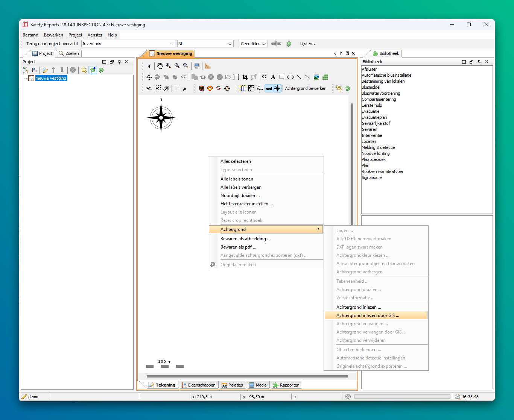The image size is (514, 420).
Task: Click the drawing's horizontal scrollbar
Action: [x=247, y=376]
